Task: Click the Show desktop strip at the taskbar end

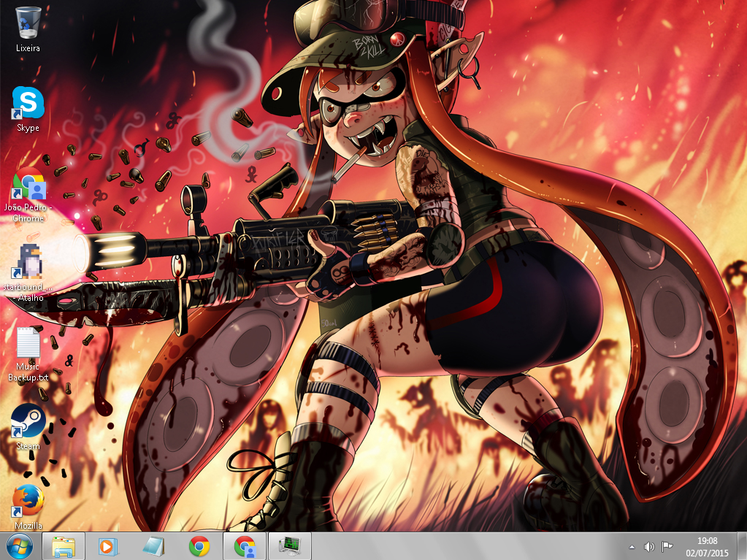Action: click(742, 546)
